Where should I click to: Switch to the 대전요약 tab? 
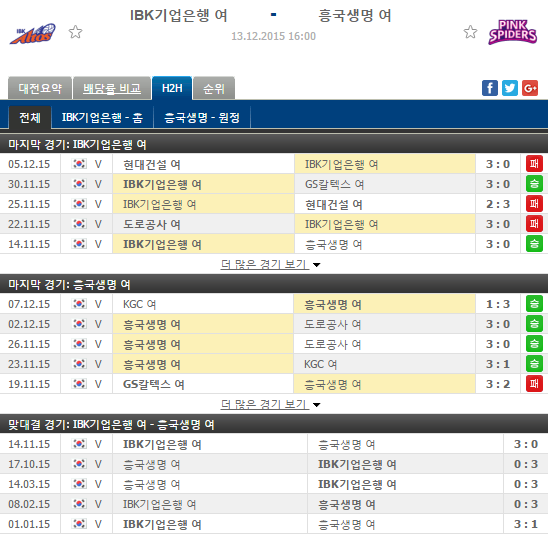(40, 88)
